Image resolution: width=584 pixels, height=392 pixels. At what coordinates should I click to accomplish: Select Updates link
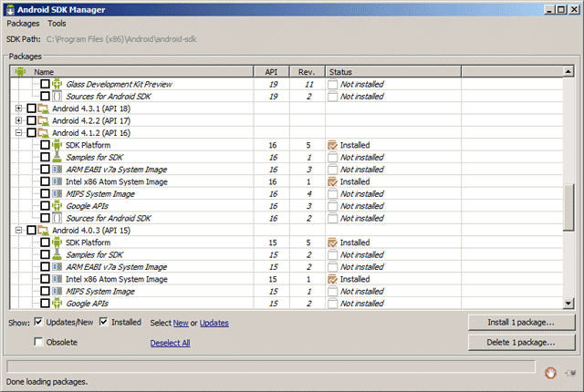click(x=214, y=323)
